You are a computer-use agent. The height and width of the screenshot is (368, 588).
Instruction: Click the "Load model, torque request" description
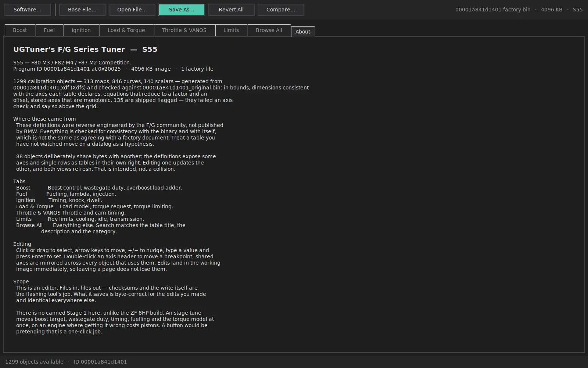116,206
